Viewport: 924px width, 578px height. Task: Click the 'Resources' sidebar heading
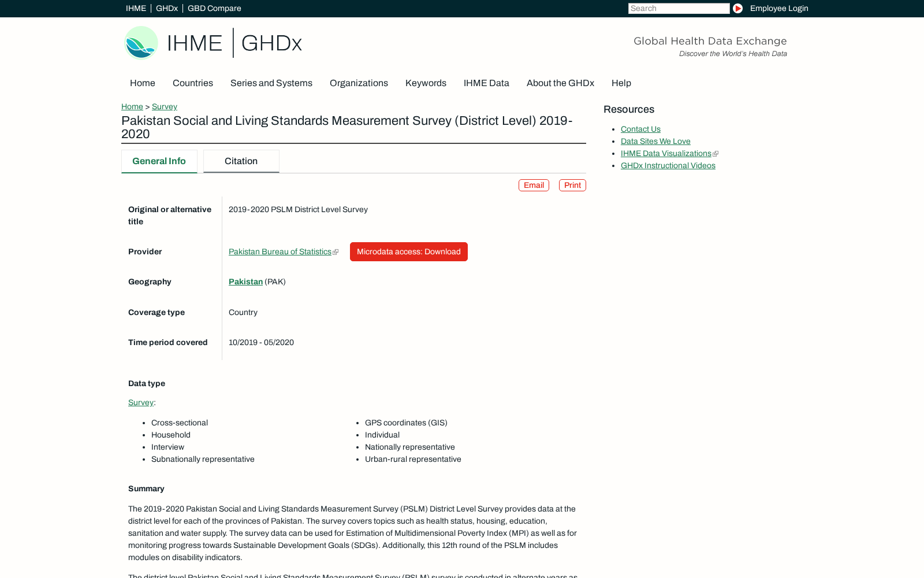(x=629, y=109)
